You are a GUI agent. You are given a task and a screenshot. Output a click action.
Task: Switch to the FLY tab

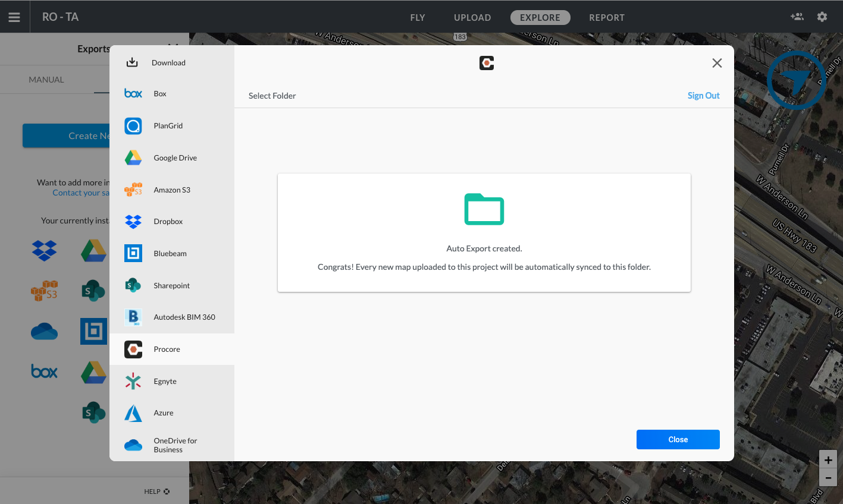[418, 18]
